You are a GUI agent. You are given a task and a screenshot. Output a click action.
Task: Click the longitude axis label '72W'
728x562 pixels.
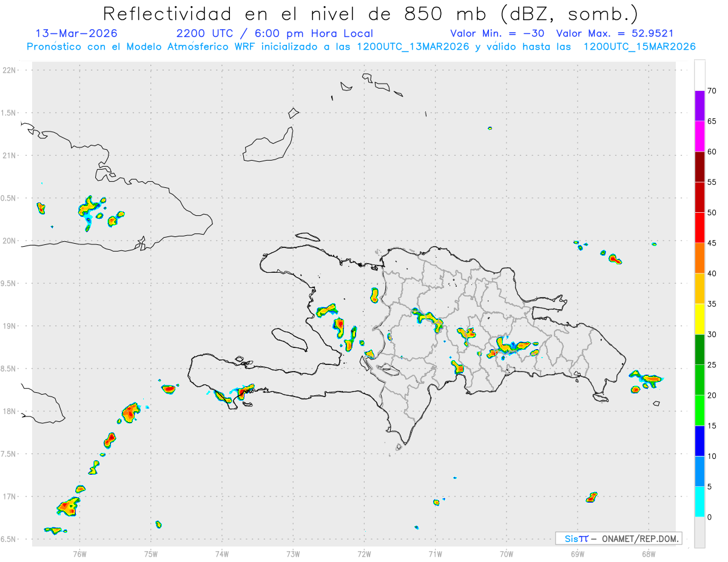click(364, 554)
